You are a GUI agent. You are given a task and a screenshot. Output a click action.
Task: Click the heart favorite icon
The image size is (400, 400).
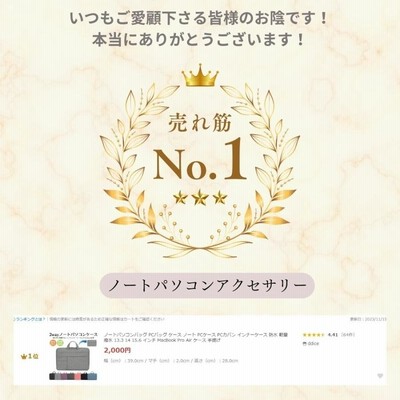tap(380, 376)
